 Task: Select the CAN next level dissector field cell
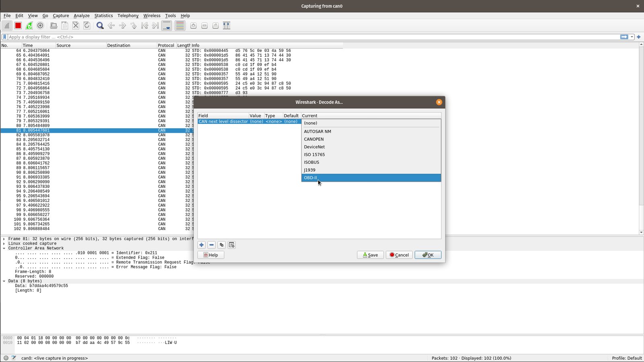point(223,121)
